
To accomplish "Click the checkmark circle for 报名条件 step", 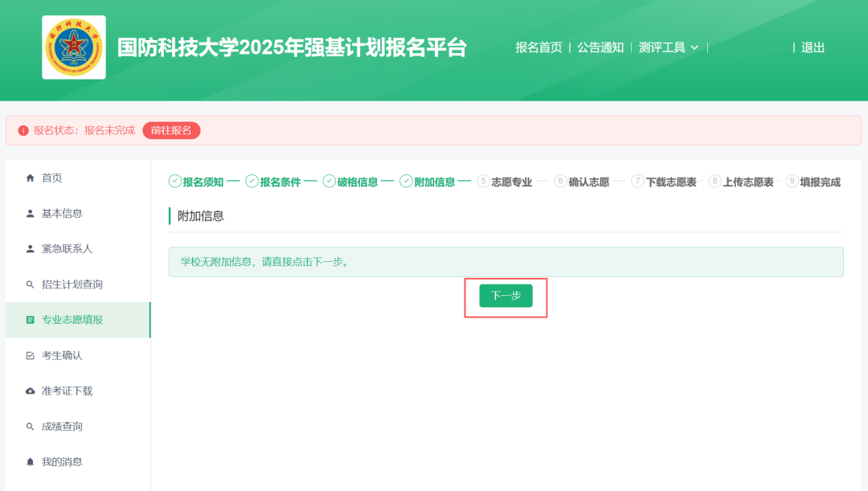I will (252, 181).
